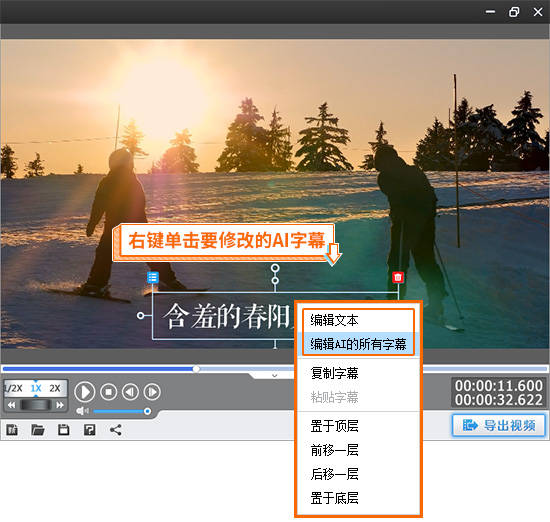Create a new project file icon
Image resolution: width=550 pixels, height=522 pixels.
12,430
